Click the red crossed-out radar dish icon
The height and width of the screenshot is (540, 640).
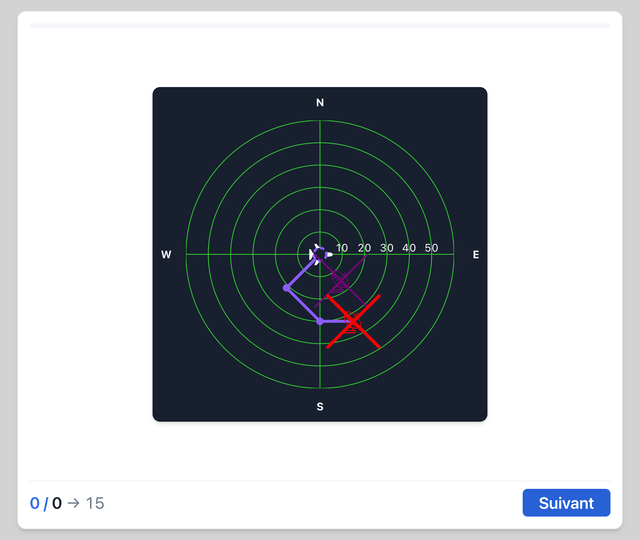(353, 322)
